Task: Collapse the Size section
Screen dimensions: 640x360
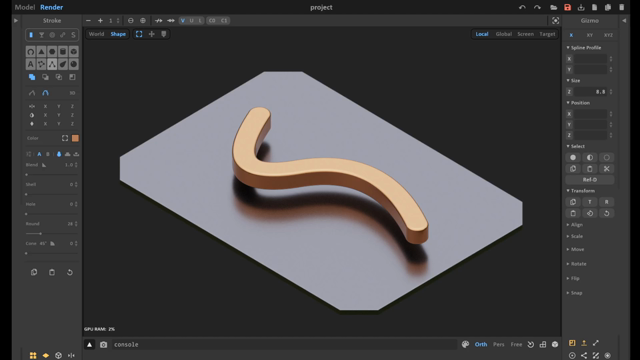Action: (573, 81)
